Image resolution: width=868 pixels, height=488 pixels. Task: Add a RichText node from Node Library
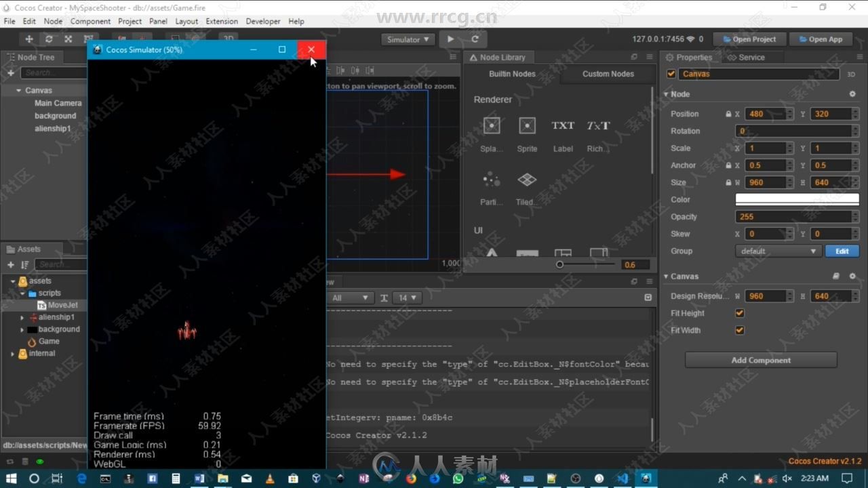(x=598, y=134)
